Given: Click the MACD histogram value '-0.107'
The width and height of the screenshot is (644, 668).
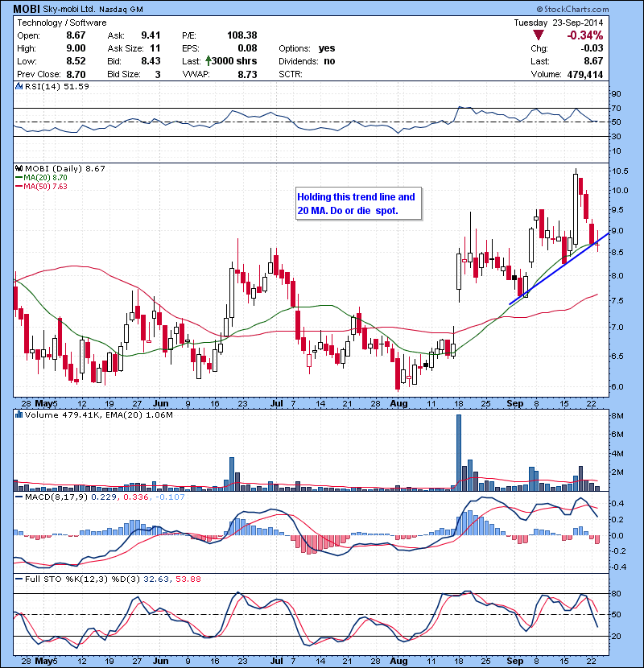Looking at the screenshot, I should click(x=170, y=497).
